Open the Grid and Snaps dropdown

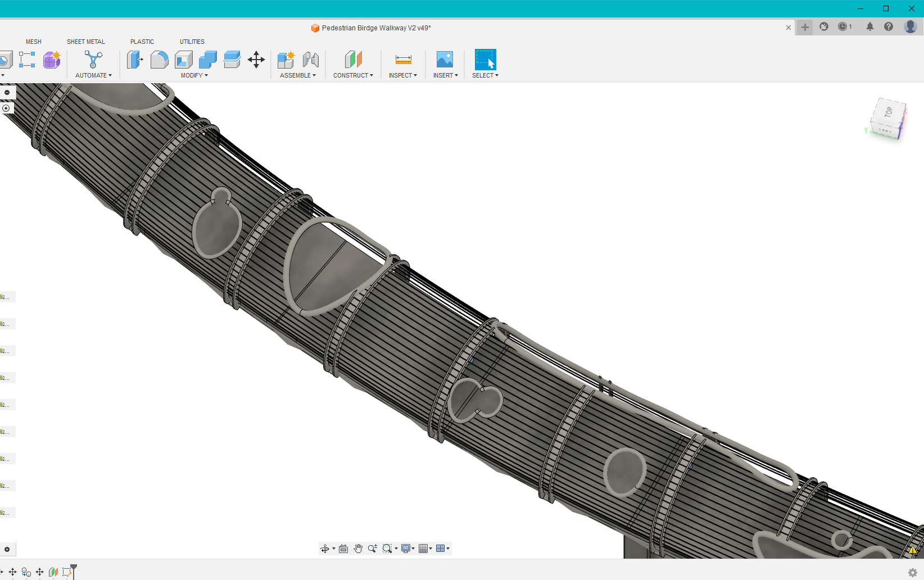[431, 548]
